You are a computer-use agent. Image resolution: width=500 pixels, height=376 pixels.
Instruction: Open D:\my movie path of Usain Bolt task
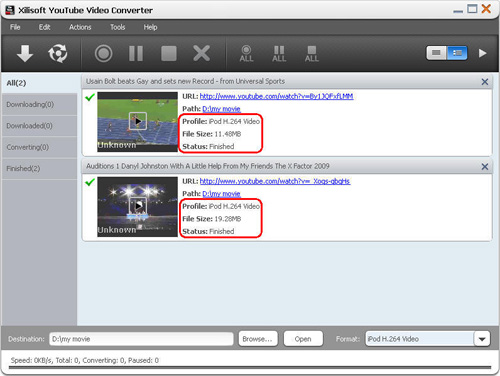(221, 109)
